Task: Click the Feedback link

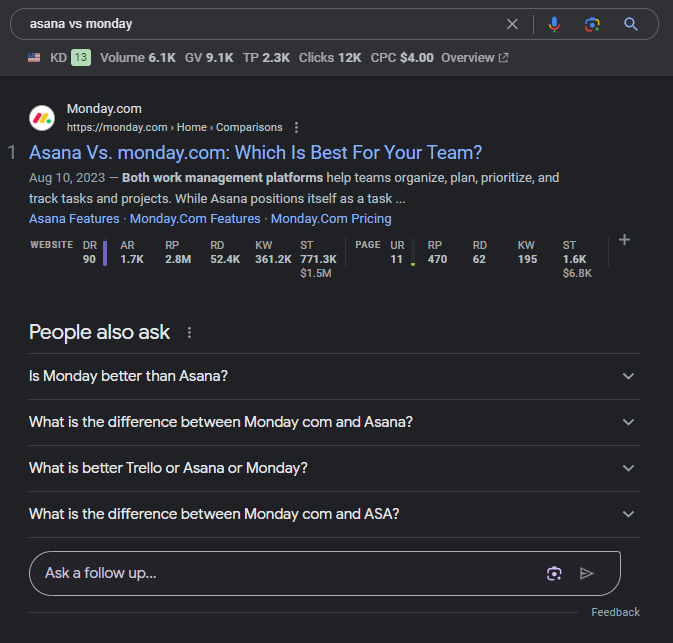Action: pos(615,612)
